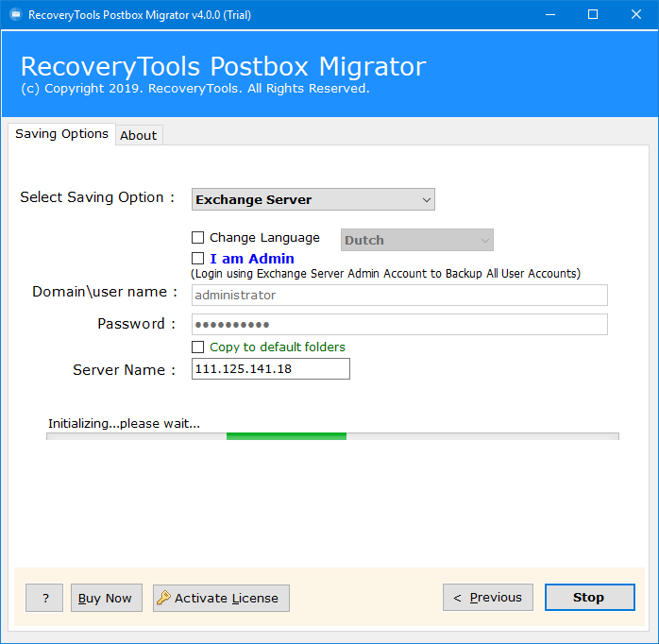Click the Server Name field

coord(271,368)
